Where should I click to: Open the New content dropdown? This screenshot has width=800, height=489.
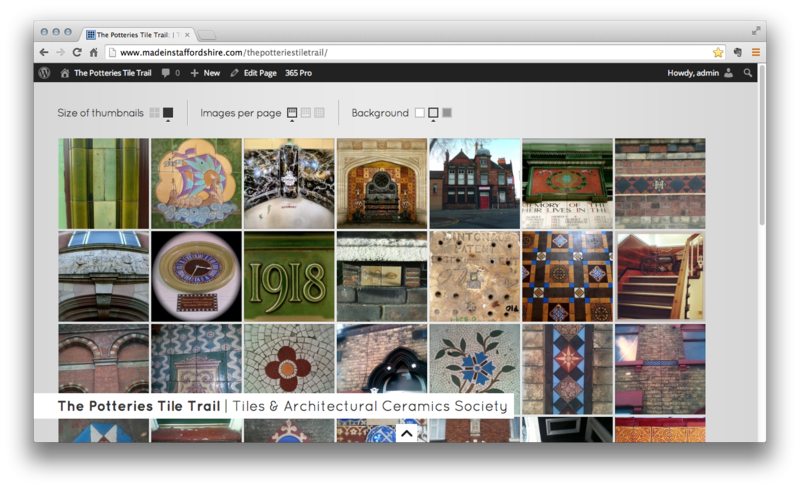(205, 73)
